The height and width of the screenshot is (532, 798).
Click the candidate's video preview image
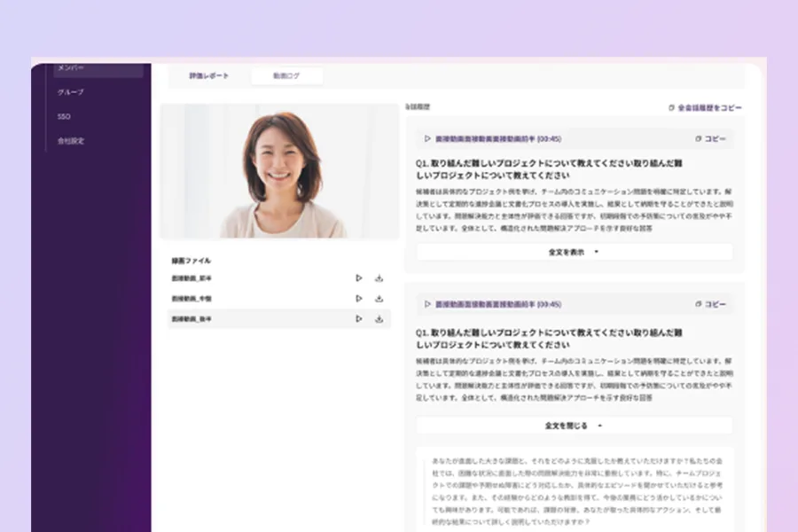[279, 171]
